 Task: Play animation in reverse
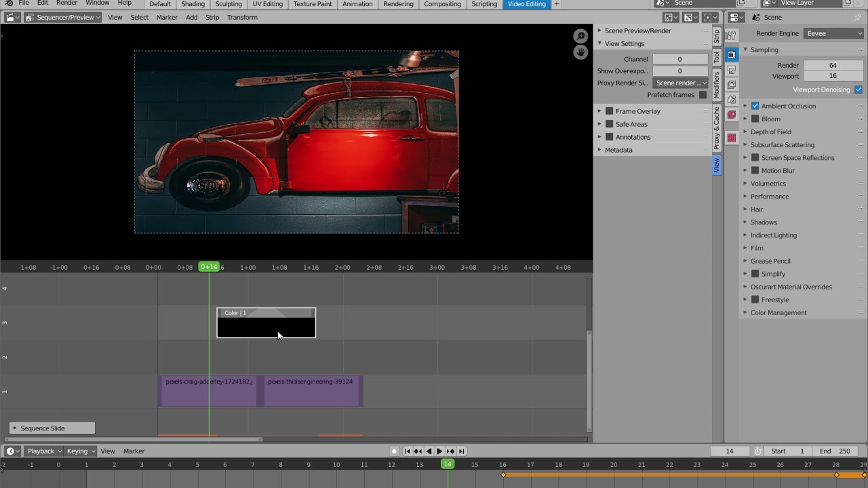[x=429, y=451]
